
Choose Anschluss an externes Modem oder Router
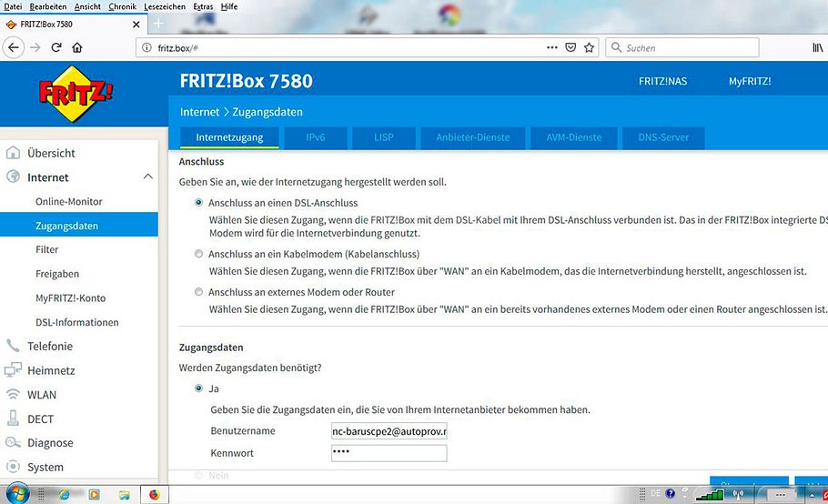[199, 292]
